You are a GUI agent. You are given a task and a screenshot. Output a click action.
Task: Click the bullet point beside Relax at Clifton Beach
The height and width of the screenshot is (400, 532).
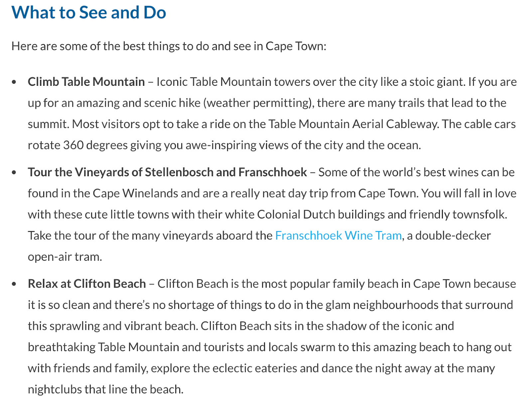(x=14, y=284)
